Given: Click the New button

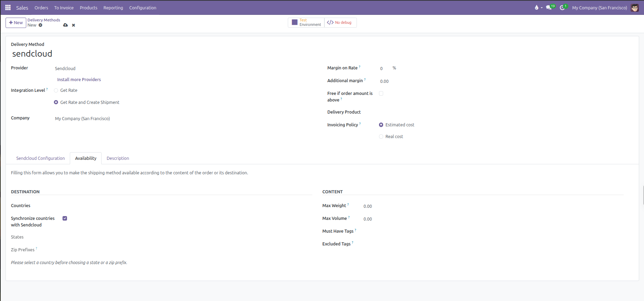Looking at the screenshot, I should pos(16,23).
